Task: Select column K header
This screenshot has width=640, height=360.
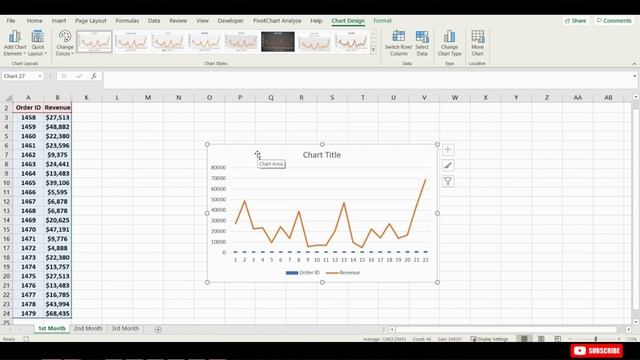Action: coord(87,98)
